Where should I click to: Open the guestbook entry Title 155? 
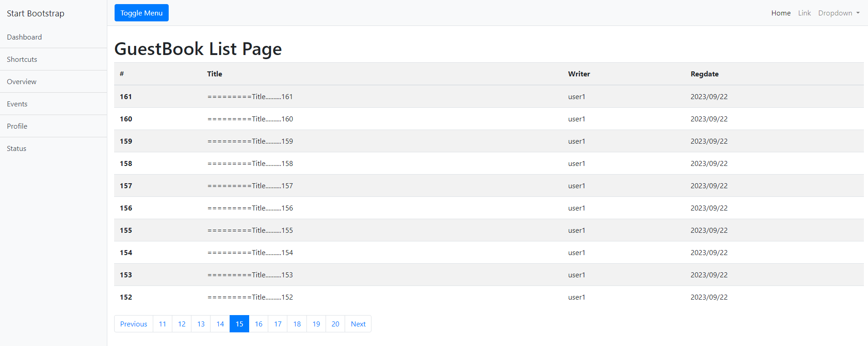(250, 230)
